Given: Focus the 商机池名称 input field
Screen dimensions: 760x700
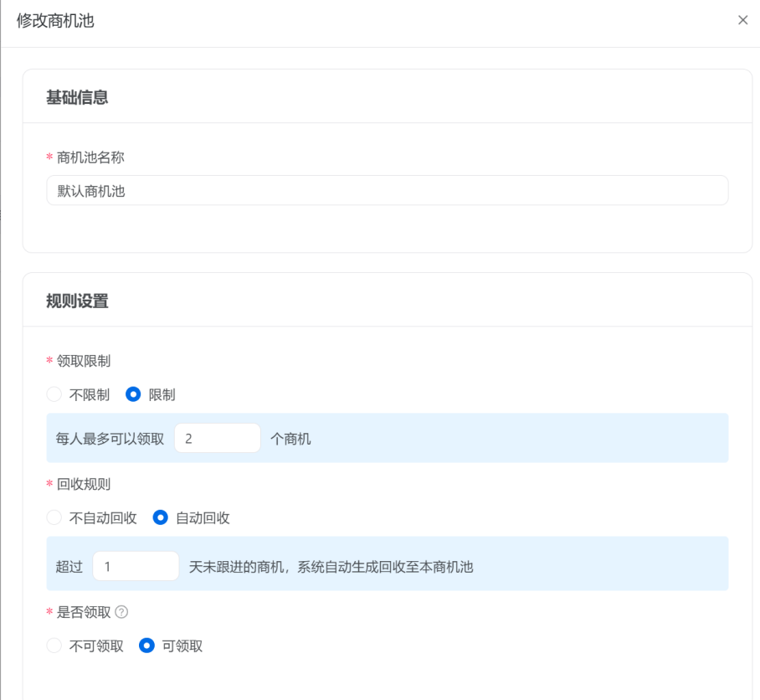Looking at the screenshot, I should tap(387, 190).
